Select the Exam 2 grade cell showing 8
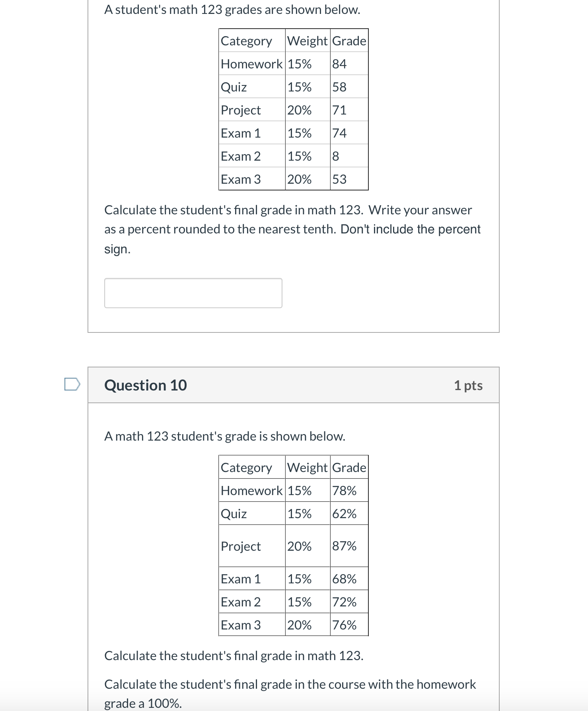This screenshot has height=711, width=588. (335, 156)
